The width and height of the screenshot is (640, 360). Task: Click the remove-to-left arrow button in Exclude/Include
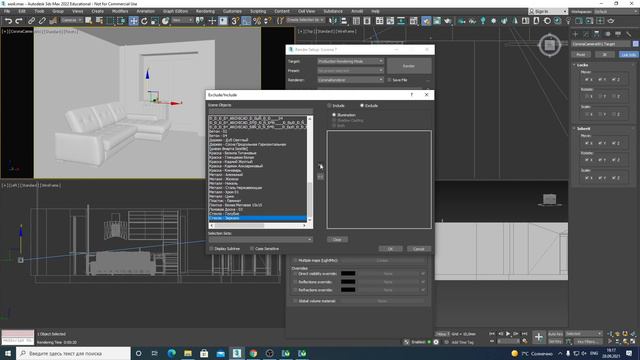tap(320, 177)
